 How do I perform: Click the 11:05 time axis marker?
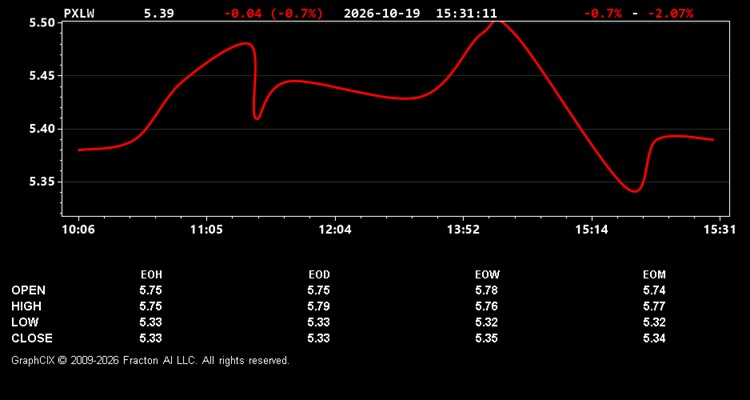coord(206,230)
